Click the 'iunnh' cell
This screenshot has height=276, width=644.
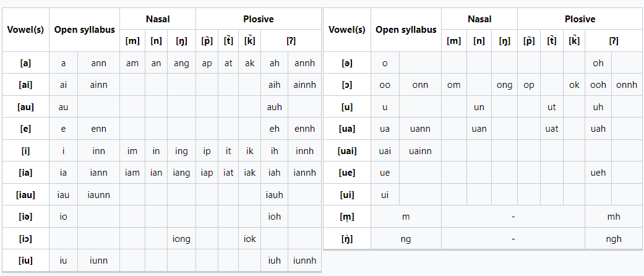pyautogui.click(x=304, y=261)
